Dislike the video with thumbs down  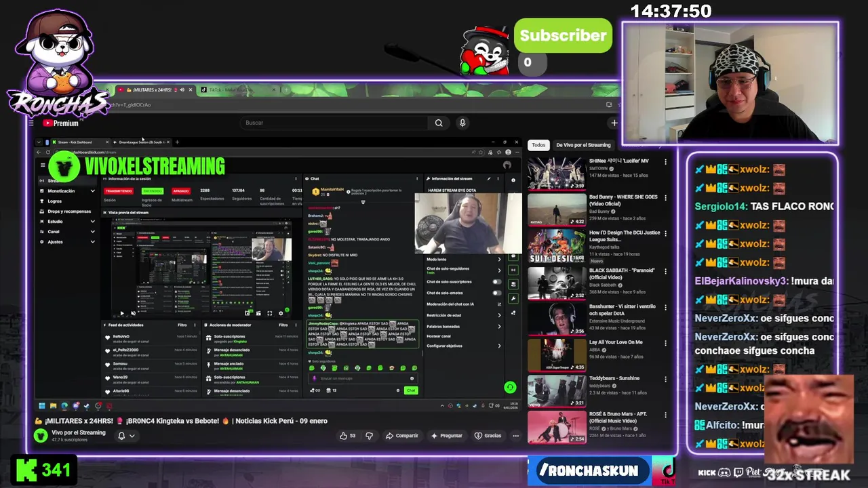tap(370, 436)
